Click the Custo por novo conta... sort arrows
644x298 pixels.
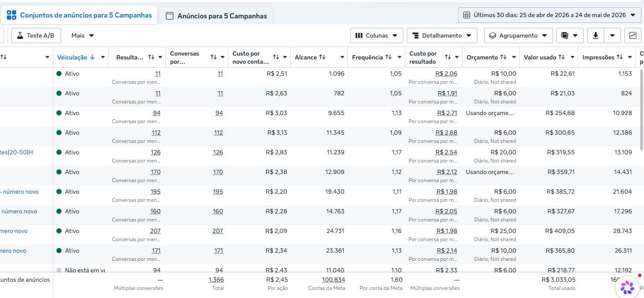tap(276, 57)
